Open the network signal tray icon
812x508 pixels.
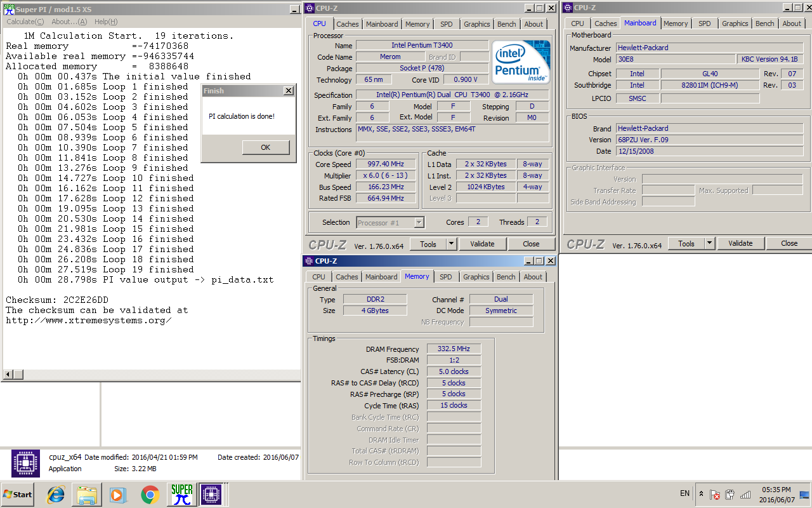pyautogui.click(x=745, y=495)
